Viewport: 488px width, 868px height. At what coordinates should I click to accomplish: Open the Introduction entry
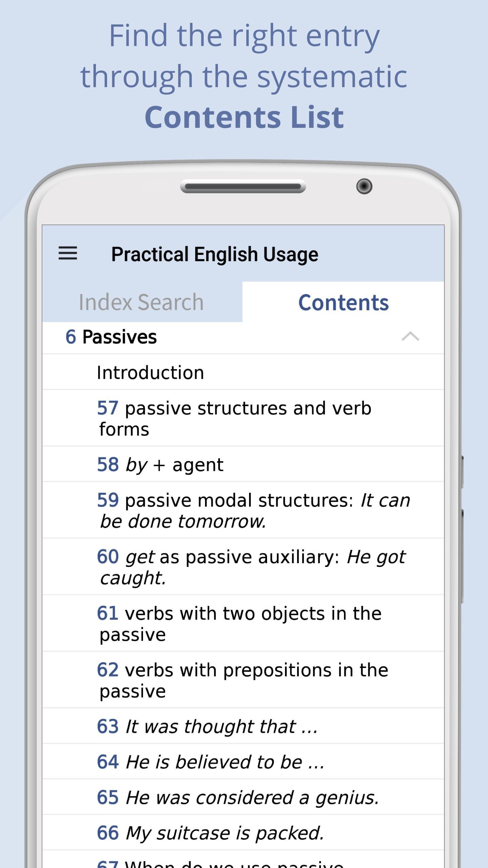coord(150,373)
